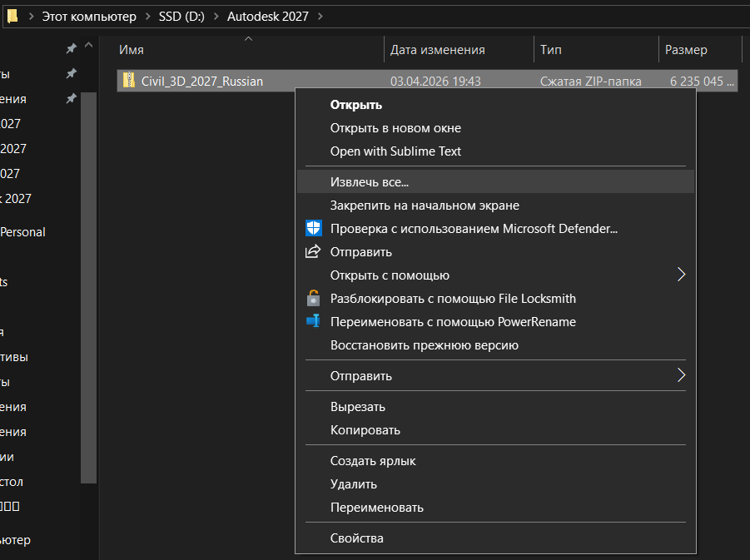750x560 pixels.
Task: Select Open with Sublime Text
Action: point(395,151)
